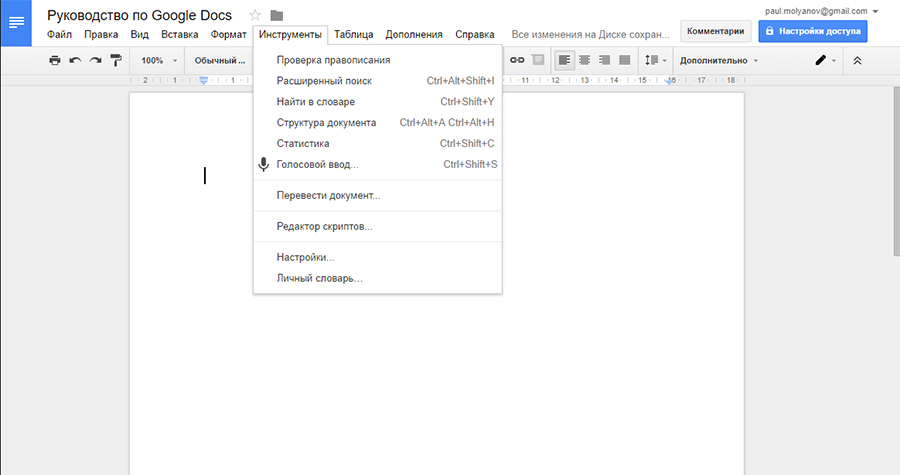Justify the text
The width and height of the screenshot is (900, 475).
pos(624,60)
